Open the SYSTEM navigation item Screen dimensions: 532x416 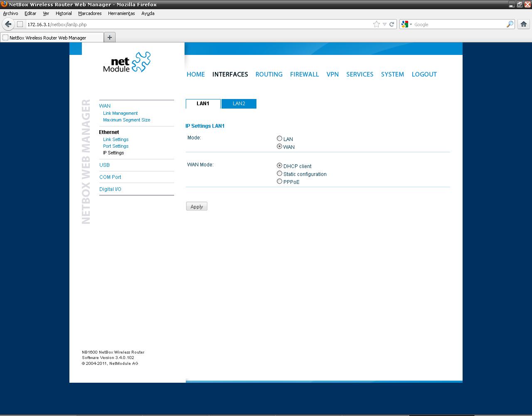coord(392,74)
